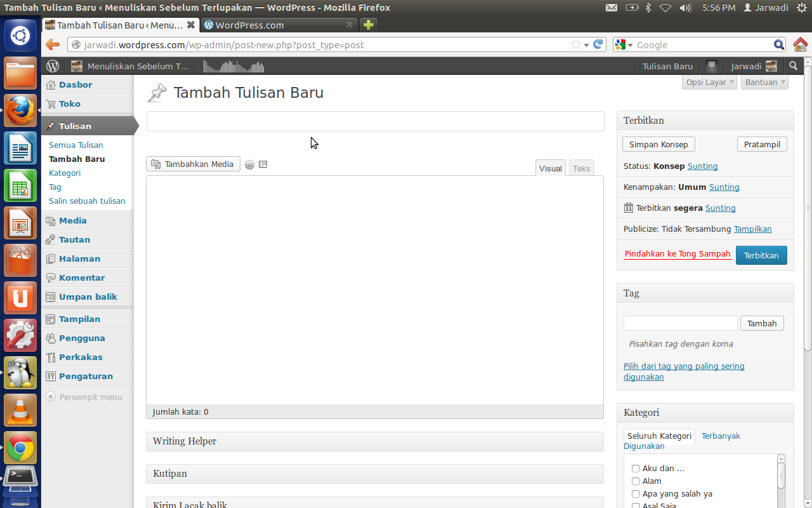The height and width of the screenshot is (508, 812).
Task: Switch editor to the Teks tab
Action: pos(581,168)
